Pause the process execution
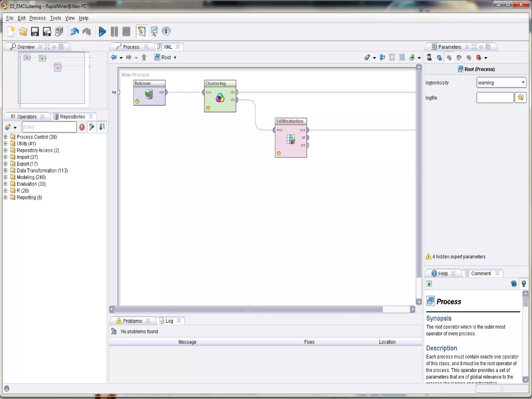 (114, 31)
